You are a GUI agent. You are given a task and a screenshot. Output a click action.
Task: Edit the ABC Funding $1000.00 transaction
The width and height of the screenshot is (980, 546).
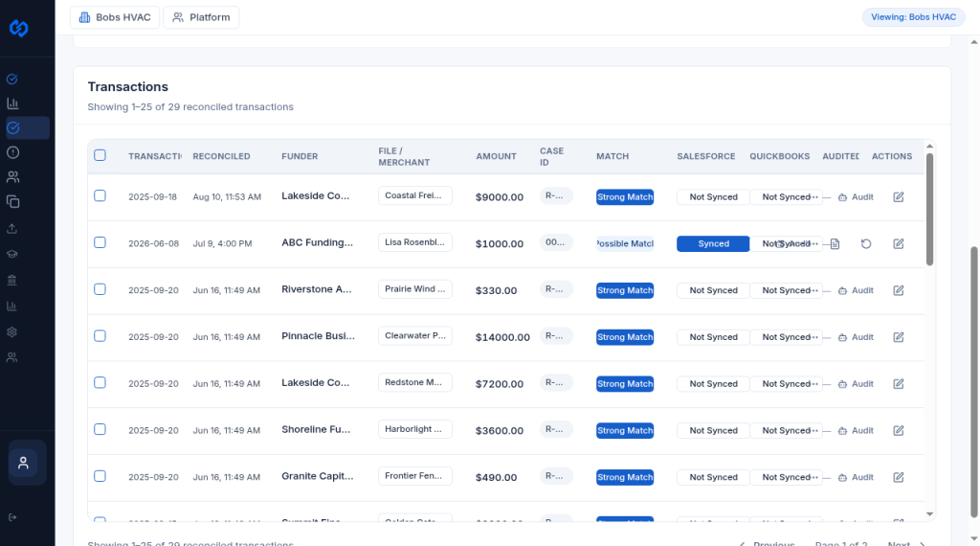coord(898,244)
